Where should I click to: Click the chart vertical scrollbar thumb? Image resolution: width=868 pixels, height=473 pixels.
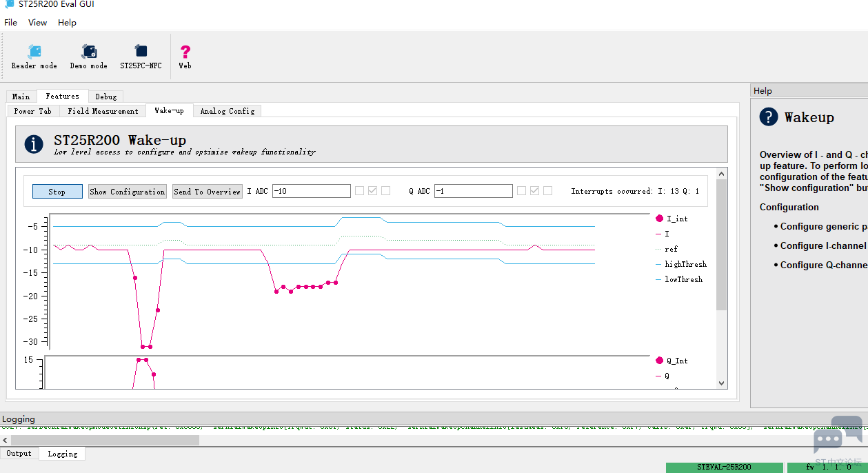[721, 245]
